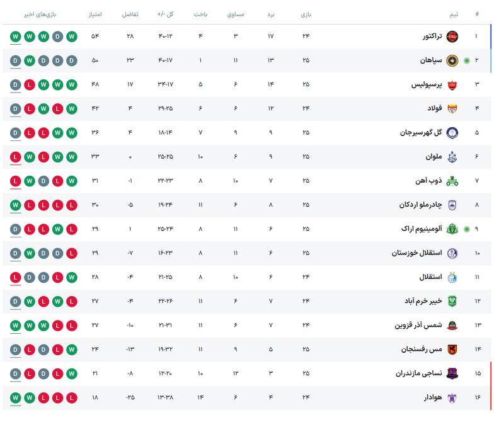Click the Tractor club logo icon
Screen dimensions: 504x427
pos(452,37)
